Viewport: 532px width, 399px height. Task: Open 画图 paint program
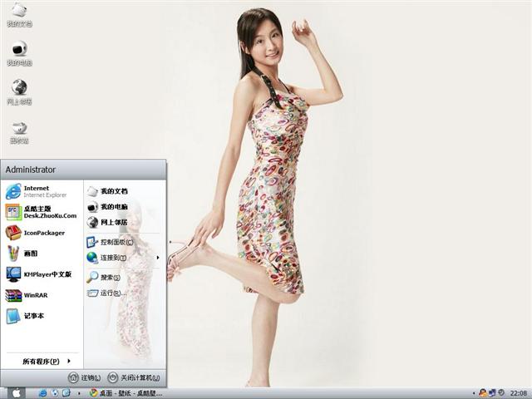22,254
